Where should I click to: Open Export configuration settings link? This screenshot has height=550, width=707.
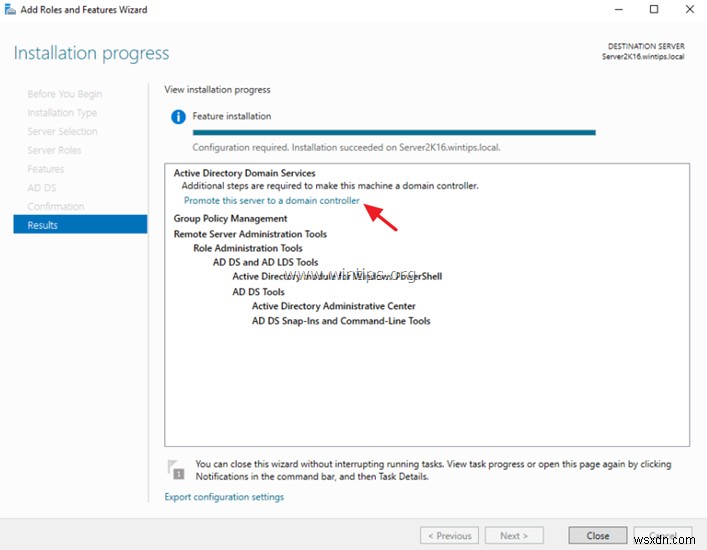point(224,497)
